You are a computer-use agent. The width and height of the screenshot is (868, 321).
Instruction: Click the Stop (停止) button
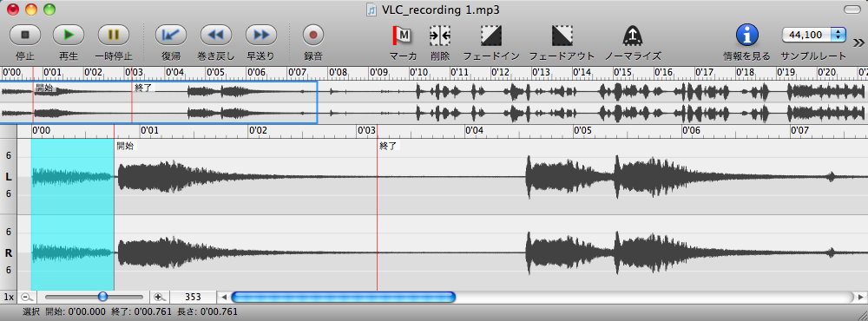(25, 35)
